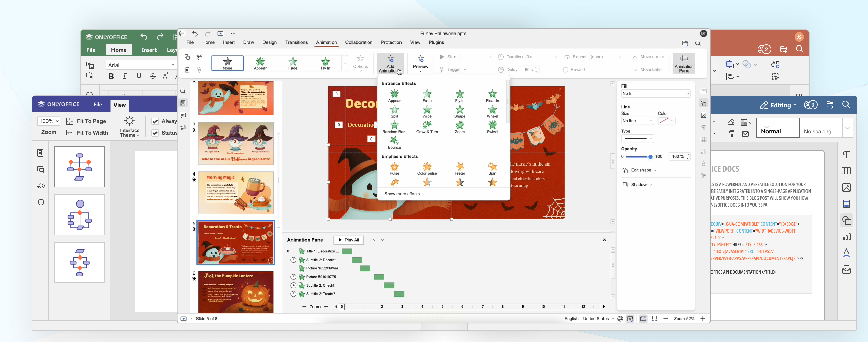Close the Animation Pane
The height and width of the screenshot is (342, 868).
coord(604,240)
